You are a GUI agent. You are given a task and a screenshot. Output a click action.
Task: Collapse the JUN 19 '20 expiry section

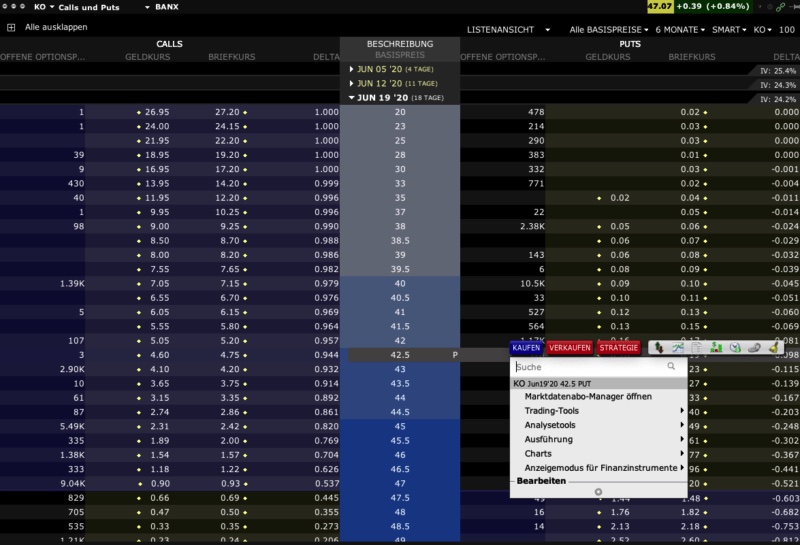(352, 97)
